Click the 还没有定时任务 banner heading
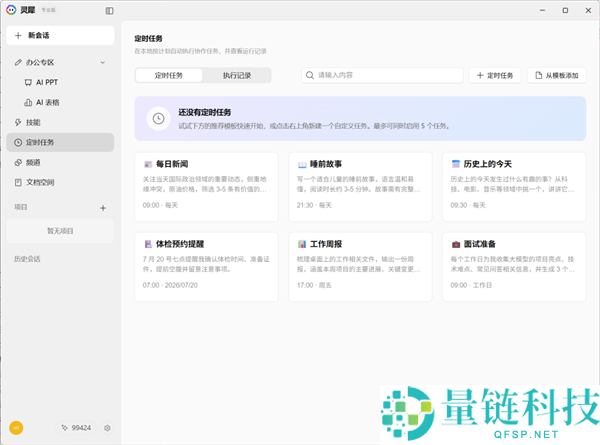Viewport: 600px width, 445px height. [205, 112]
